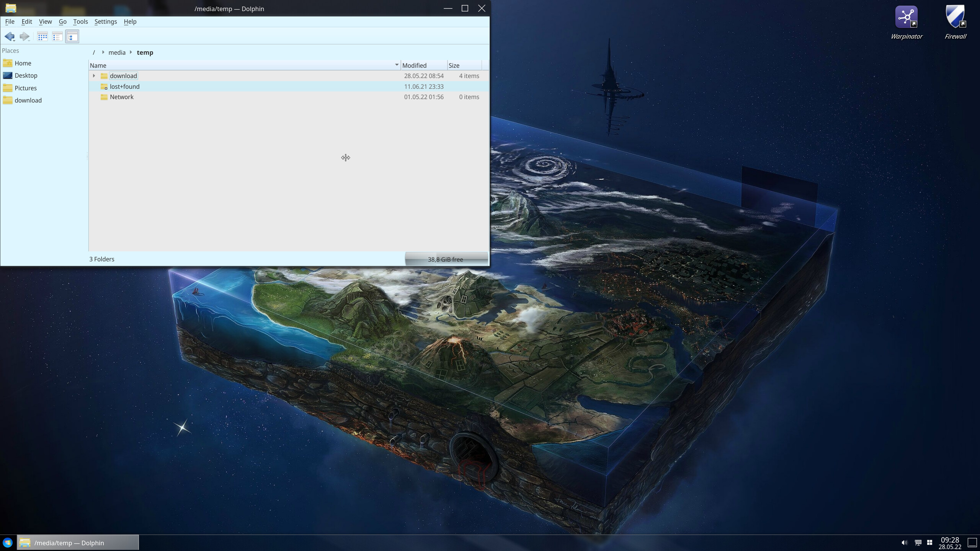Open Desktop in Places panel
The width and height of the screenshot is (980, 551).
pos(26,75)
